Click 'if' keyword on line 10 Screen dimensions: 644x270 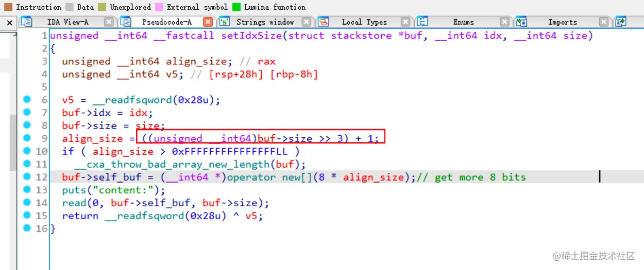pos(68,151)
